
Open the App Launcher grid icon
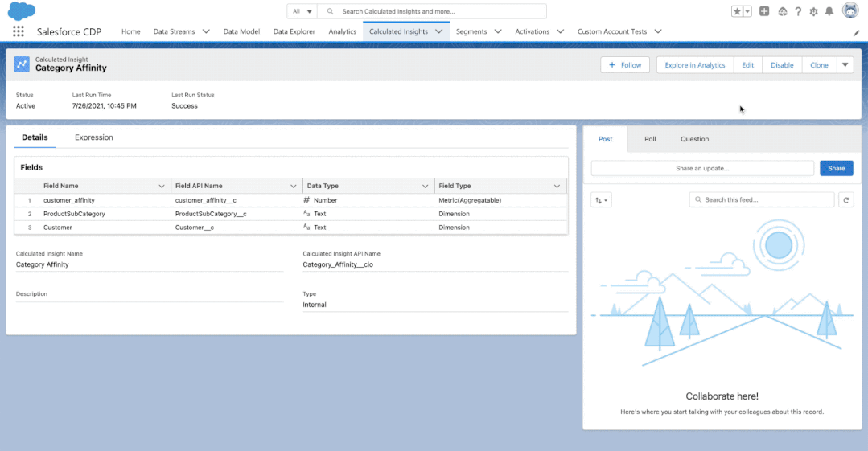point(18,31)
